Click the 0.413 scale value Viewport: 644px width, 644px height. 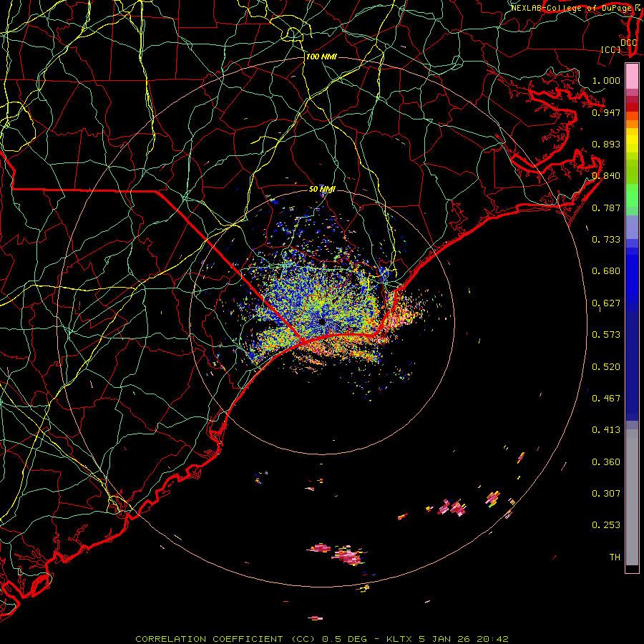click(606, 430)
